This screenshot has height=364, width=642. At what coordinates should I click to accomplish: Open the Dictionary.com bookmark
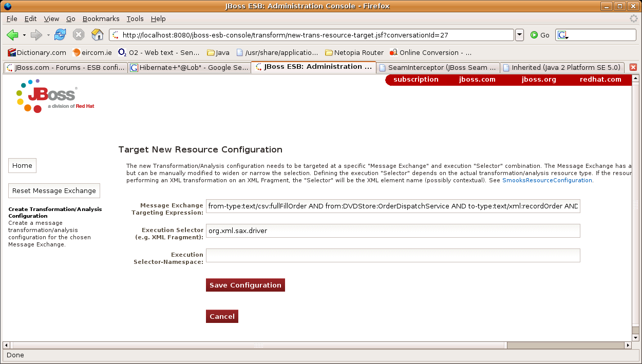(37, 52)
